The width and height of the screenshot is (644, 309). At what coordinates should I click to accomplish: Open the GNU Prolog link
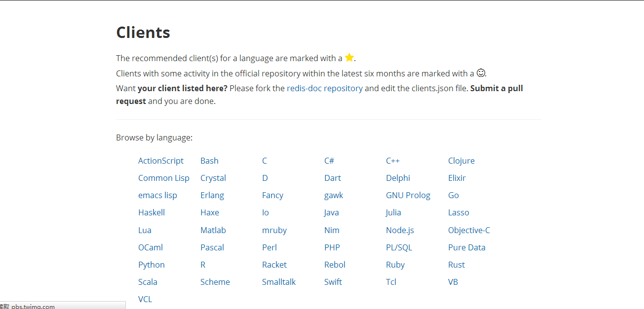(x=408, y=195)
